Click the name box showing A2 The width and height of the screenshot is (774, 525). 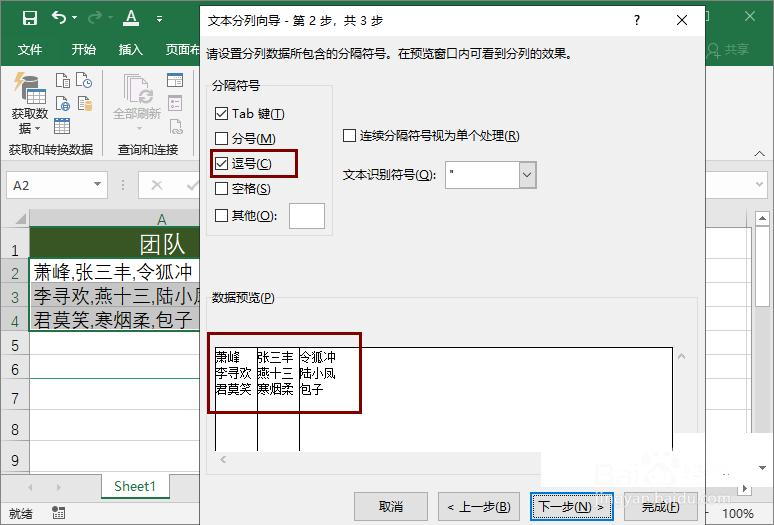49,186
